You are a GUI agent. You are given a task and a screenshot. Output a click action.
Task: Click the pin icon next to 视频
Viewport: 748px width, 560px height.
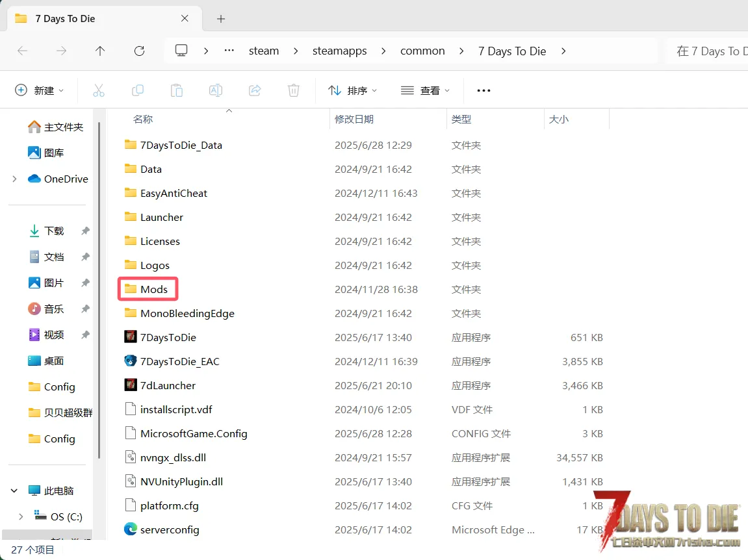85,335
